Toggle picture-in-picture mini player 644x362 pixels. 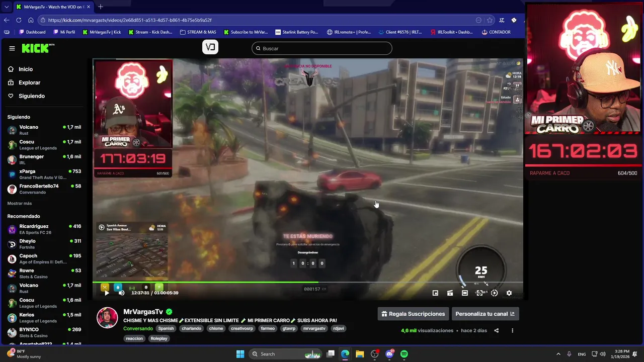click(435, 293)
